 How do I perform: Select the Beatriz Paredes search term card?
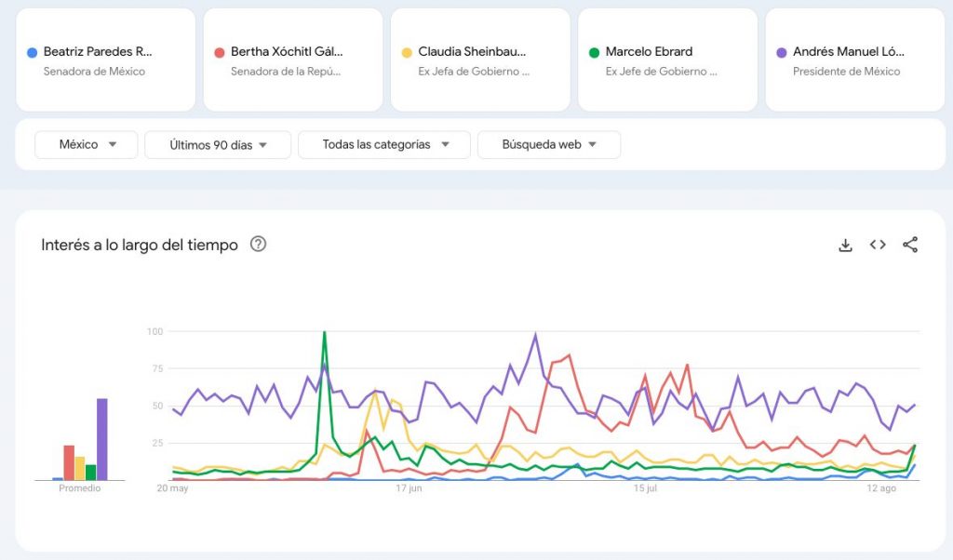[105, 60]
